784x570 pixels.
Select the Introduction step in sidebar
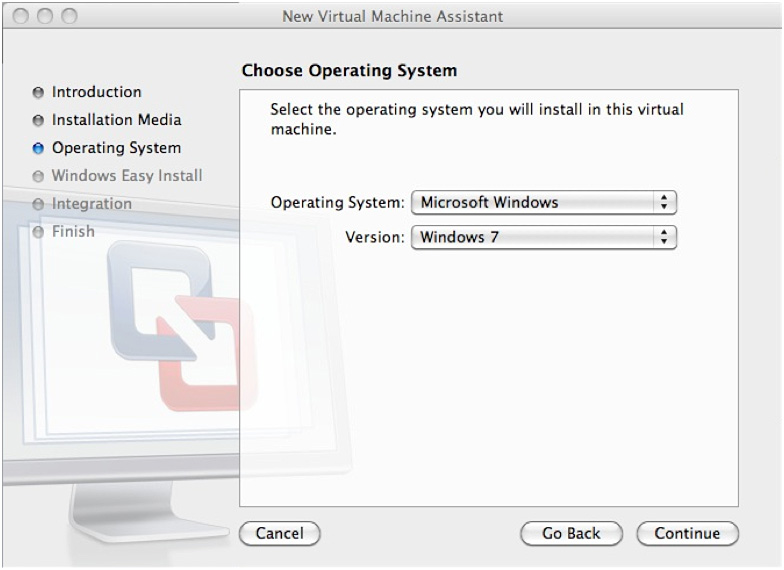(x=96, y=92)
